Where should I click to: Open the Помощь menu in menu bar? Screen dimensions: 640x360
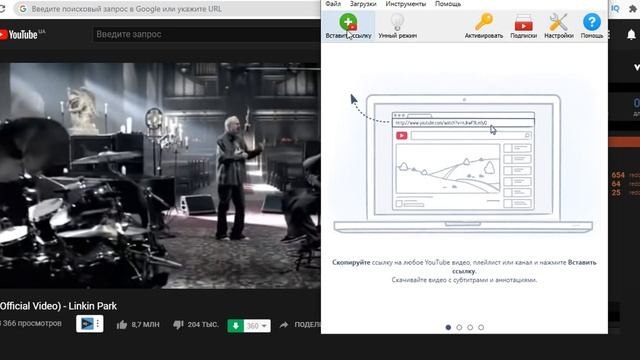tap(448, 4)
